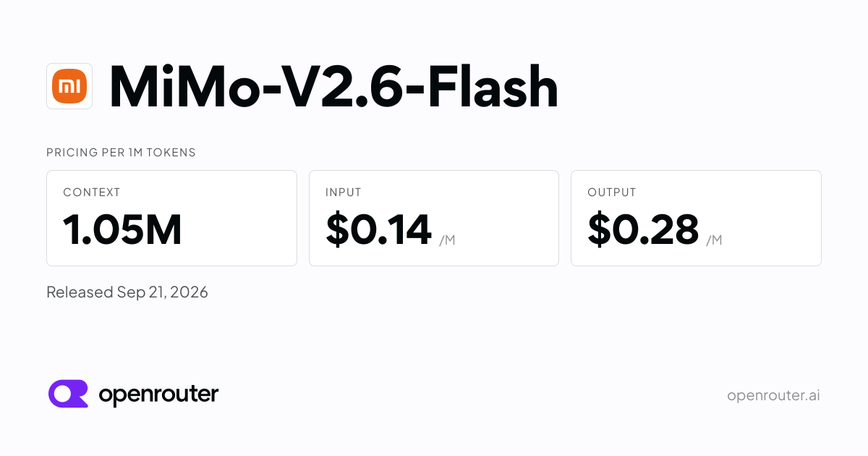Viewport: 868px width, 456px height.
Task: Click the CONTEXT card label
Action: pyautogui.click(x=92, y=193)
